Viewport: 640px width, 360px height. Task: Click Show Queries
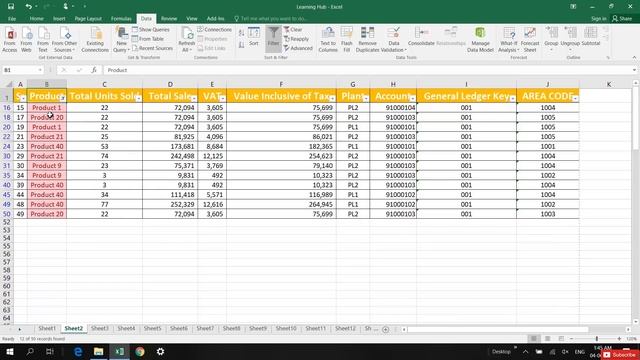151,30
